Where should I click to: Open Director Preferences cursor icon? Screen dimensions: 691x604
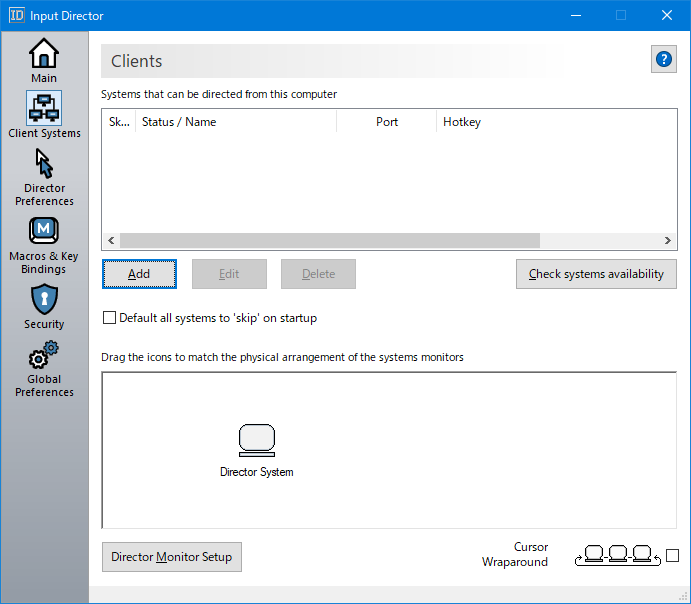tap(44, 163)
